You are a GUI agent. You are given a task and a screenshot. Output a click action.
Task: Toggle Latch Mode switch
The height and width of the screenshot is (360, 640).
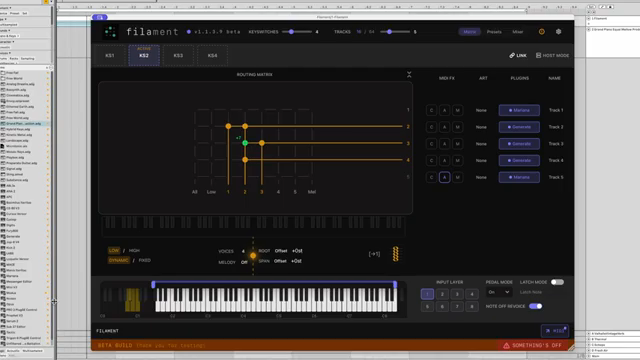(x=557, y=282)
